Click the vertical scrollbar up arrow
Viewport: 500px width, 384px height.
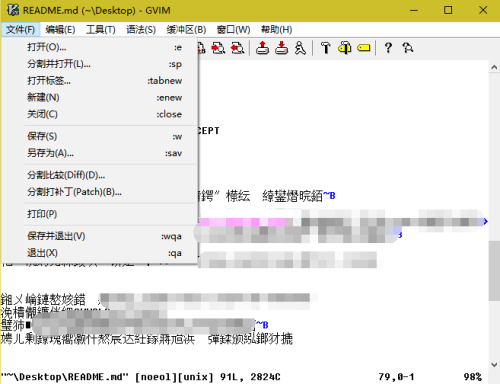[x=494, y=67]
